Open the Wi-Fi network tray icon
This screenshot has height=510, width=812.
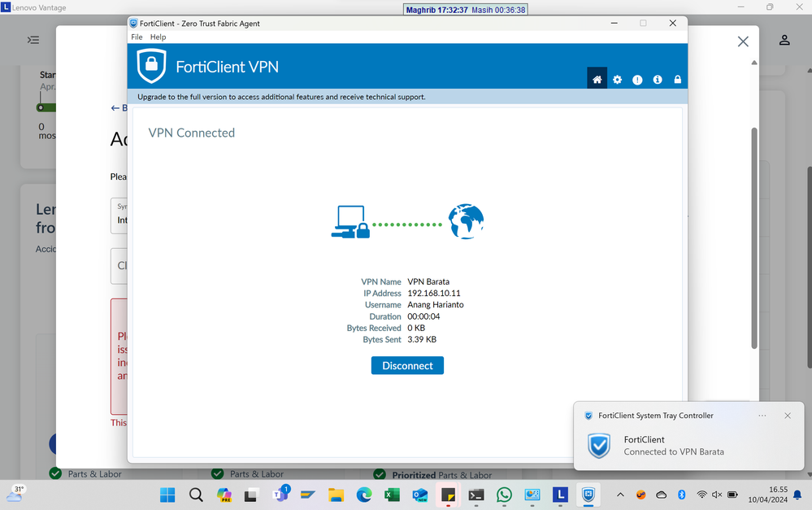tap(701, 495)
